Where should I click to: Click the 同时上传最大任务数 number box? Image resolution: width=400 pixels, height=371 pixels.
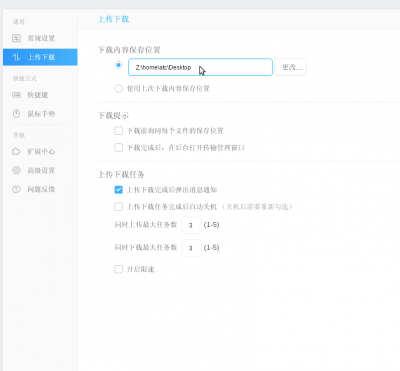tap(191, 225)
